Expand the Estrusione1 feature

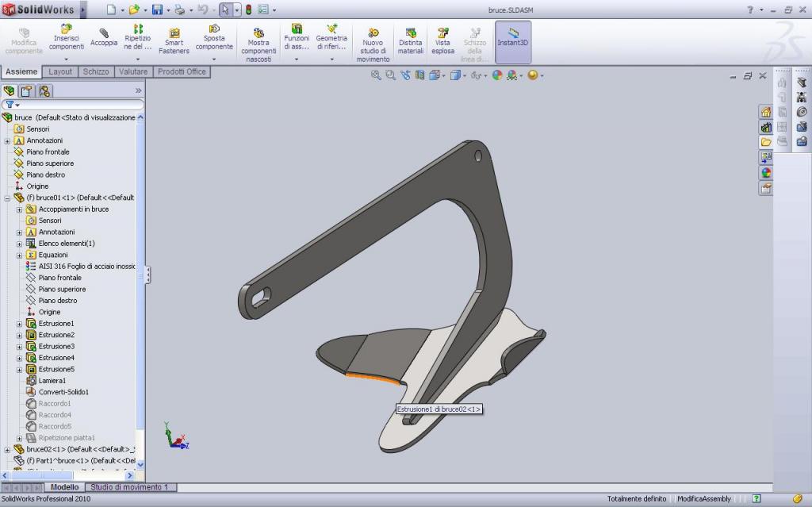(19, 324)
